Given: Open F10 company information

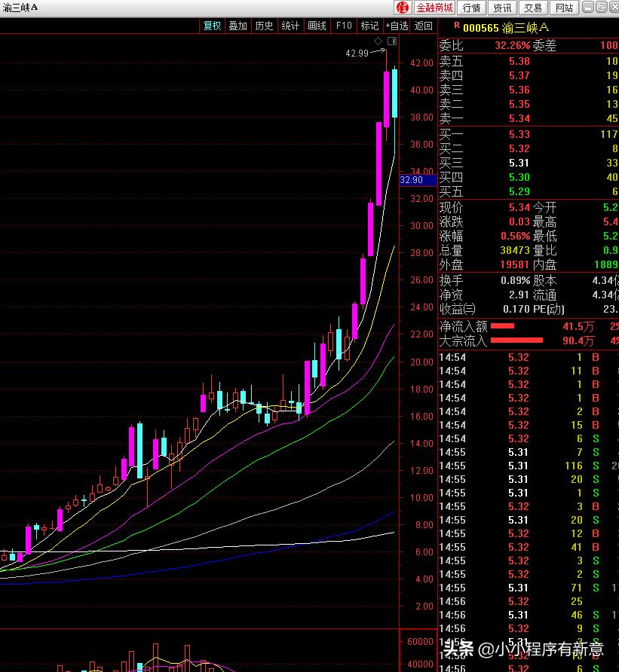Looking at the screenshot, I should coord(344,26).
